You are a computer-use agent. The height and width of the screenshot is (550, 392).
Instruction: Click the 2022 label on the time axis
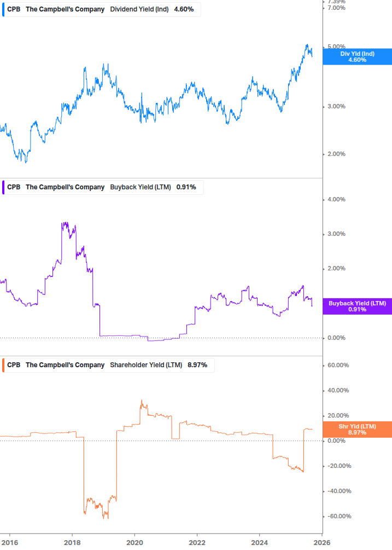point(197,543)
